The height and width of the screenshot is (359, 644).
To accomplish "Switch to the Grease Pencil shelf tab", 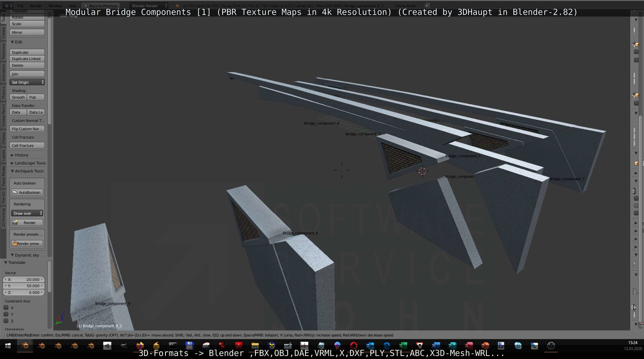I will click(4, 116).
